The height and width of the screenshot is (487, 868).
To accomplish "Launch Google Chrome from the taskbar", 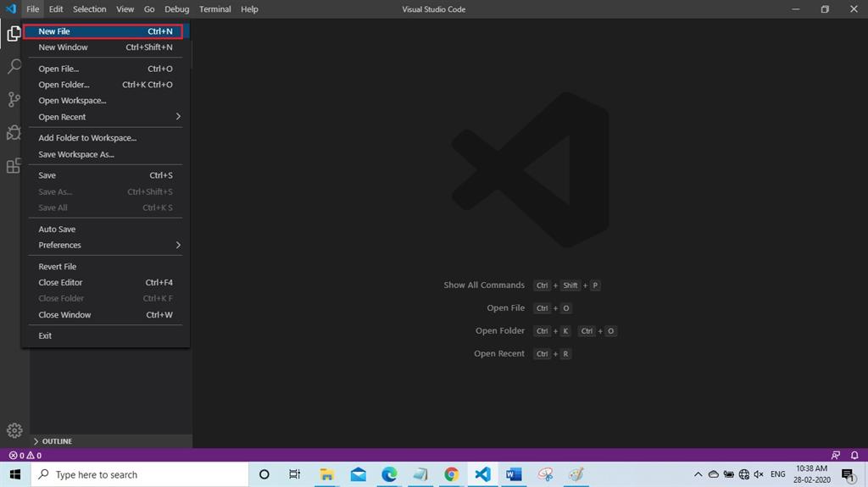I will [x=451, y=474].
